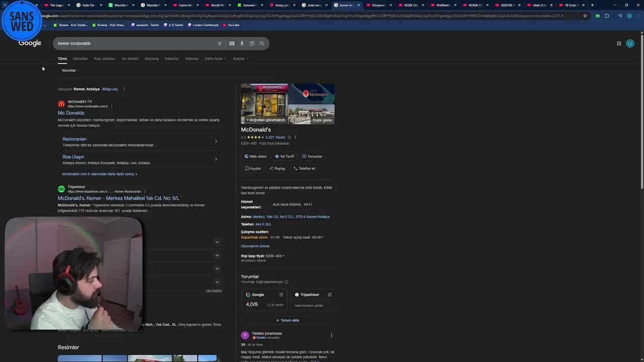The image size is (644, 362).
Task: Switch to the Alışveriş tab
Action: click(x=151, y=59)
